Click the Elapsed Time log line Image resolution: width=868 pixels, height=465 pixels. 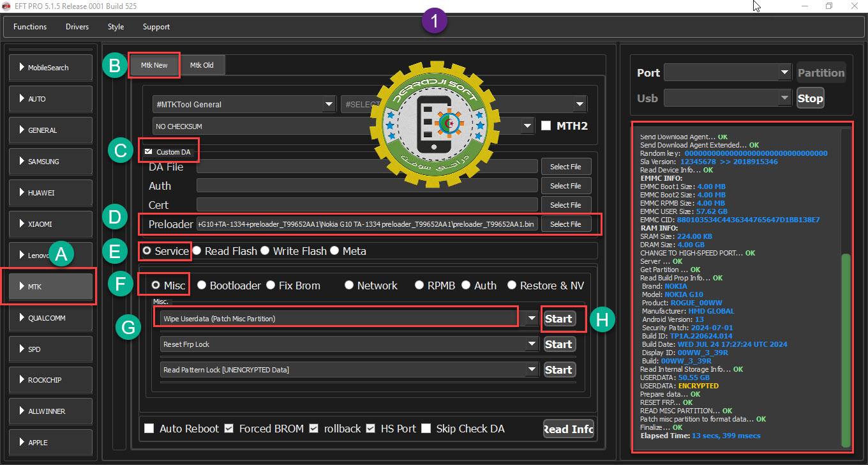[700, 436]
